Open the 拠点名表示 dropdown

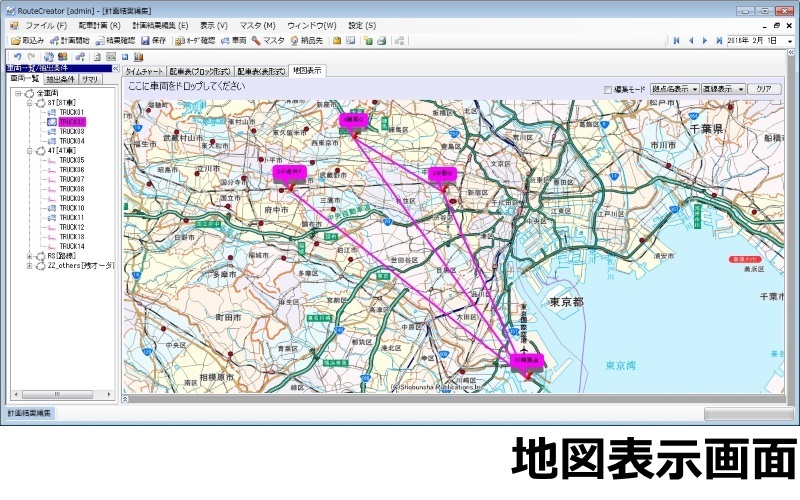674,89
